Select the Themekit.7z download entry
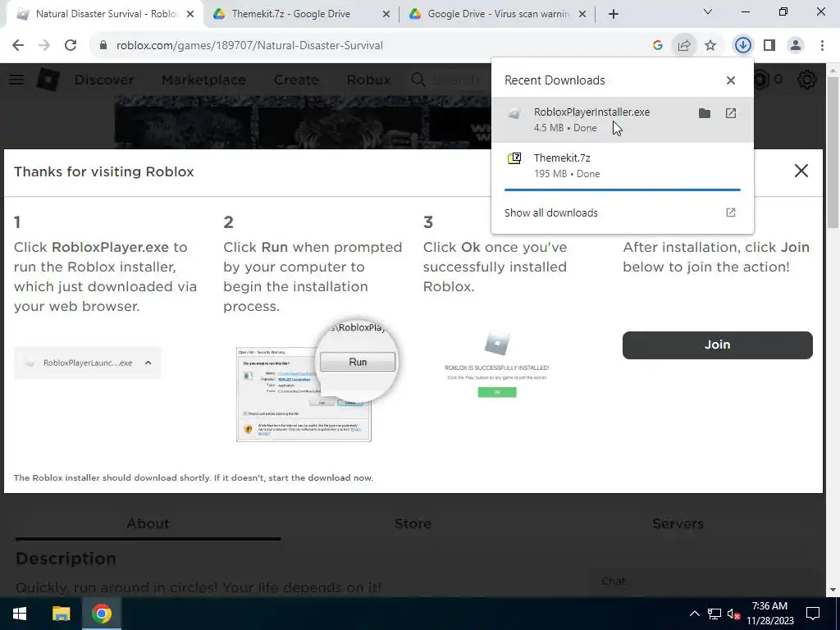Screen dimensions: 840x630 [623, 166]
